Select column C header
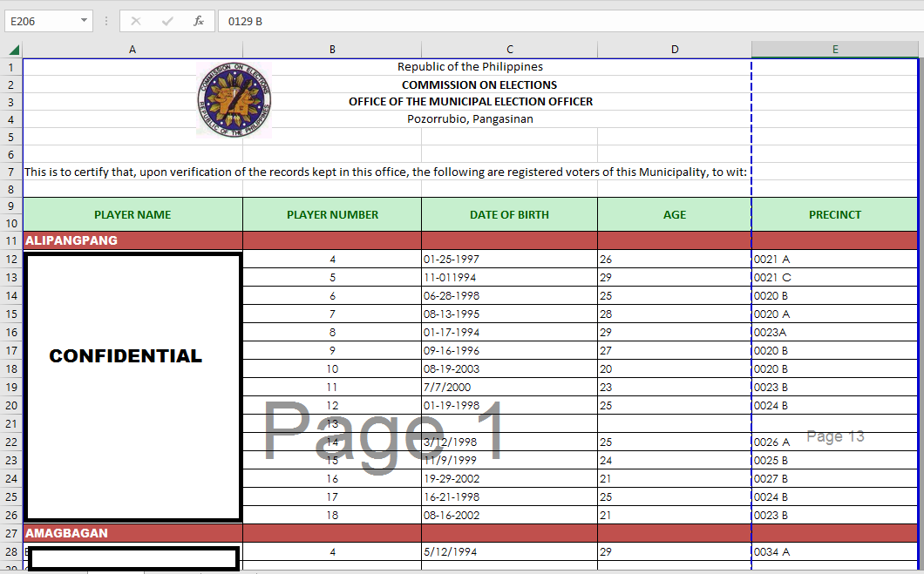 coord(510,50)
